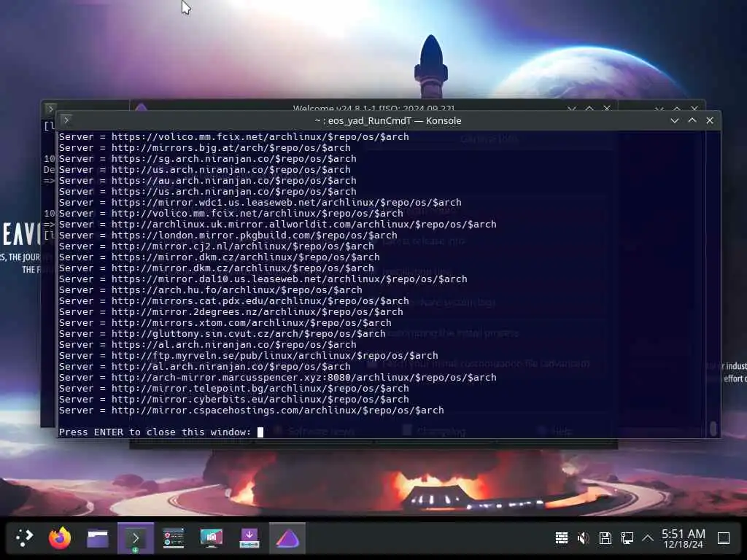Open the wired network tray icon

pos(627,538)
